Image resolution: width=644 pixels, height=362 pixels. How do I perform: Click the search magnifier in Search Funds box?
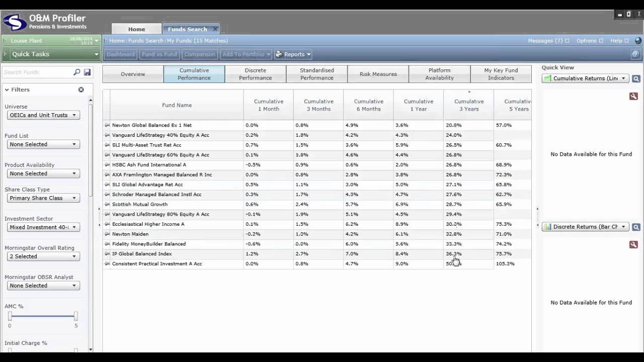(x=77, y=72)
